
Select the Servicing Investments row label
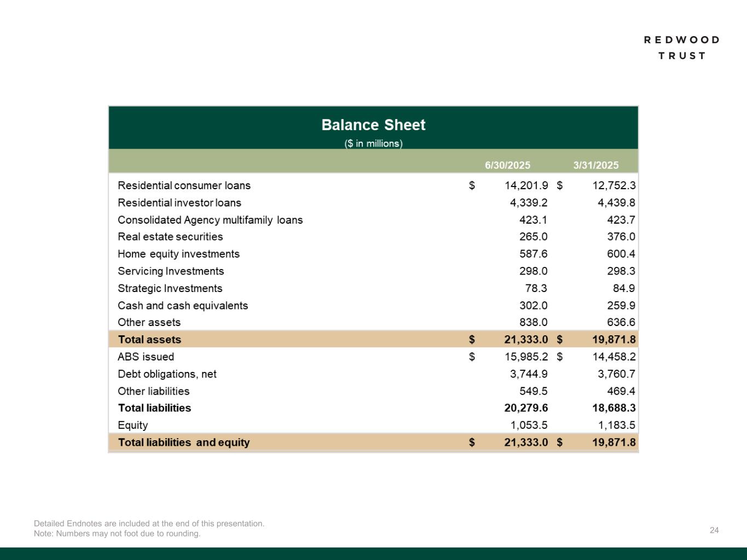[x=171, y=271]
